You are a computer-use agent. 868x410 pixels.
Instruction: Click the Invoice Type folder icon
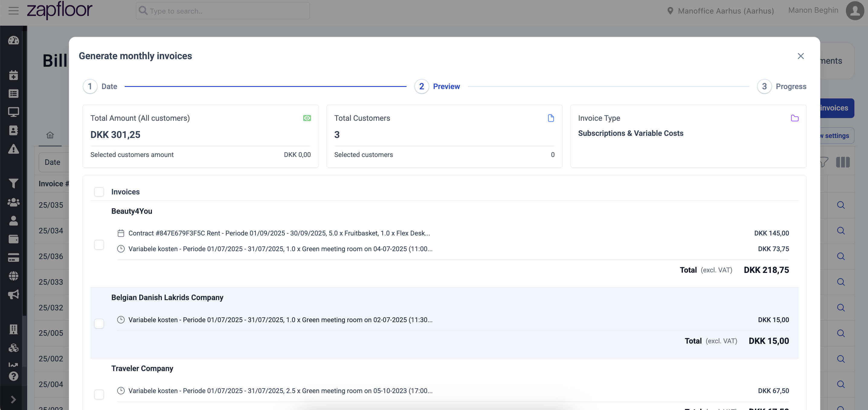795,118
